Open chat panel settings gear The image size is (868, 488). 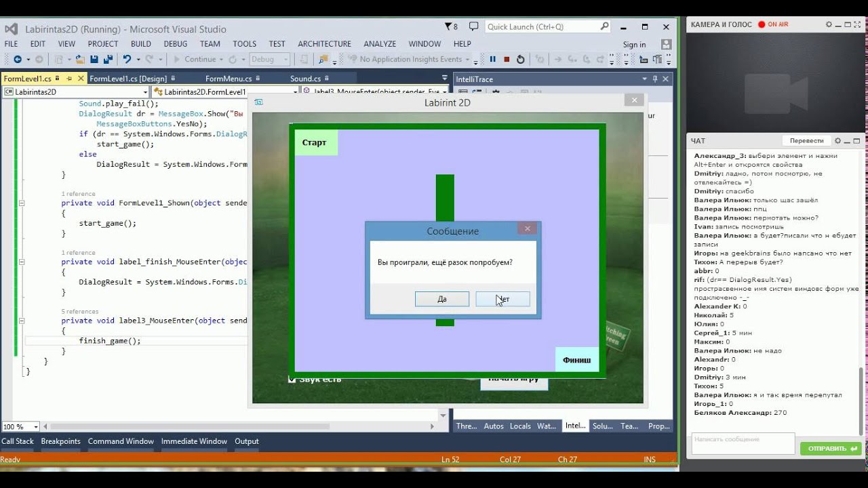click(x=837, y=141)
